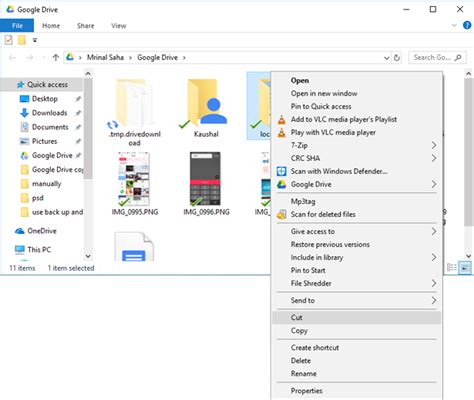The image size is (474, 400).
Task: Choose Add to VLC media player's Playlist
Action: point(356,119)
